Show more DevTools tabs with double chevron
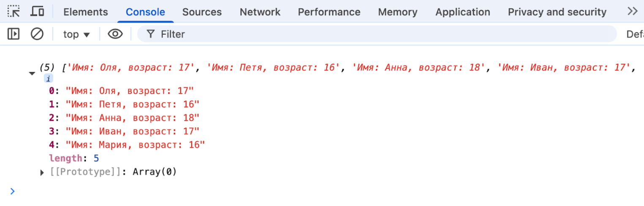 pos(632,11)
